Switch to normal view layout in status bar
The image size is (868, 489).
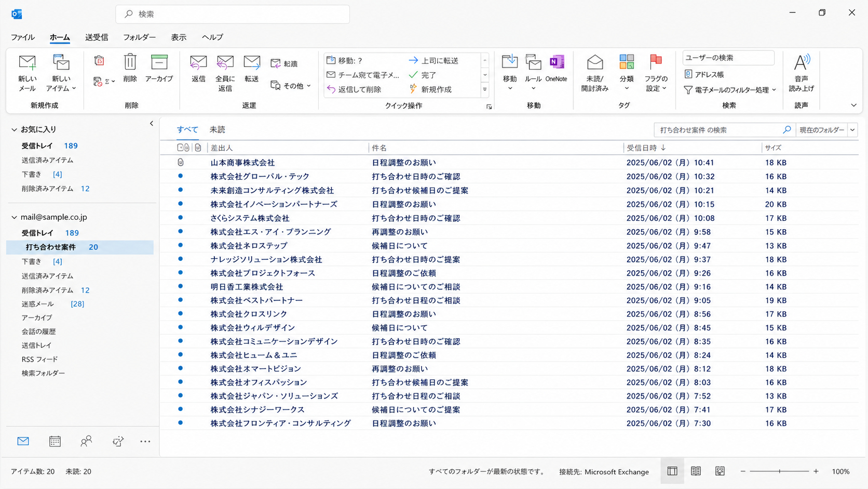tap(672, 471)
